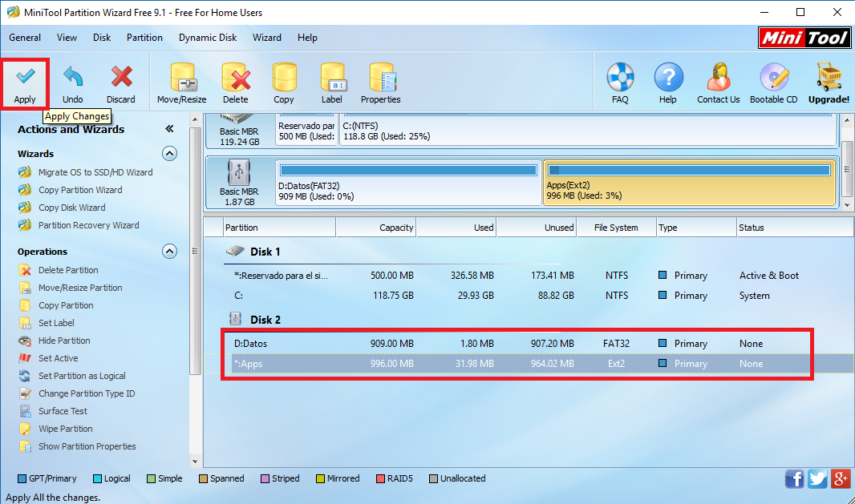The image size is (855, 504).
Task: Open the Twitter share icon
Action: click(817, 479)
